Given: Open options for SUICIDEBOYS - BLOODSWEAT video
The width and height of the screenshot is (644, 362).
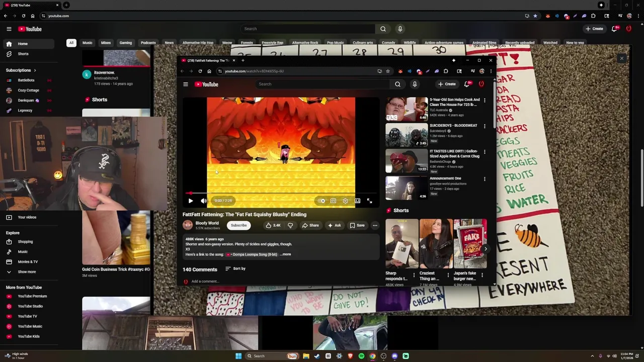Looking at the screenshot, I should point(485,126).
